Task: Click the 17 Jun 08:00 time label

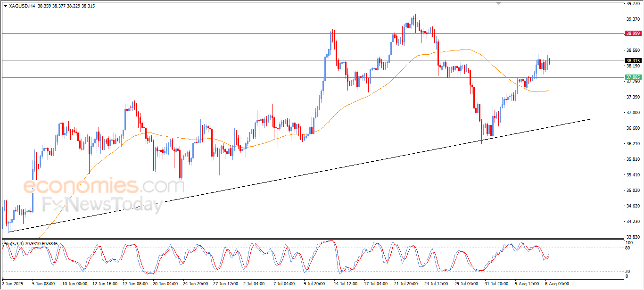Action: click(134, 284)
